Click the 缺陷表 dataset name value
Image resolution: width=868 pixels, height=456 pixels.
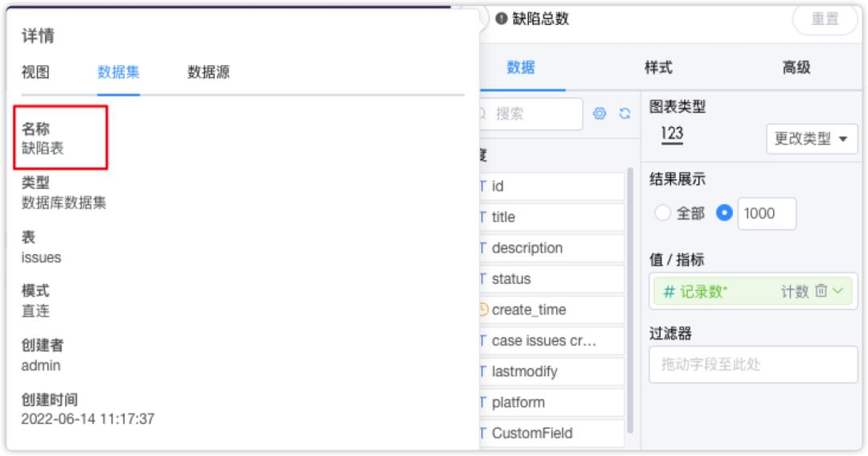pyautogui.click(x=43, y=148)
